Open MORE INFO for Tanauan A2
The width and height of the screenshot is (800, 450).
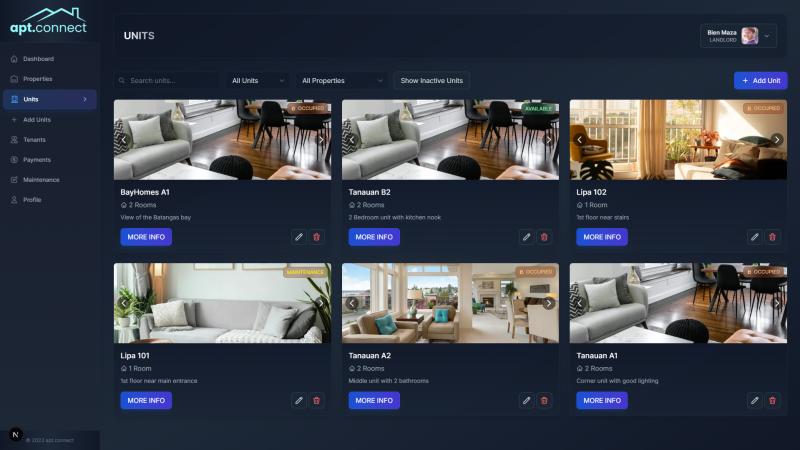click(x=374, y=401)
